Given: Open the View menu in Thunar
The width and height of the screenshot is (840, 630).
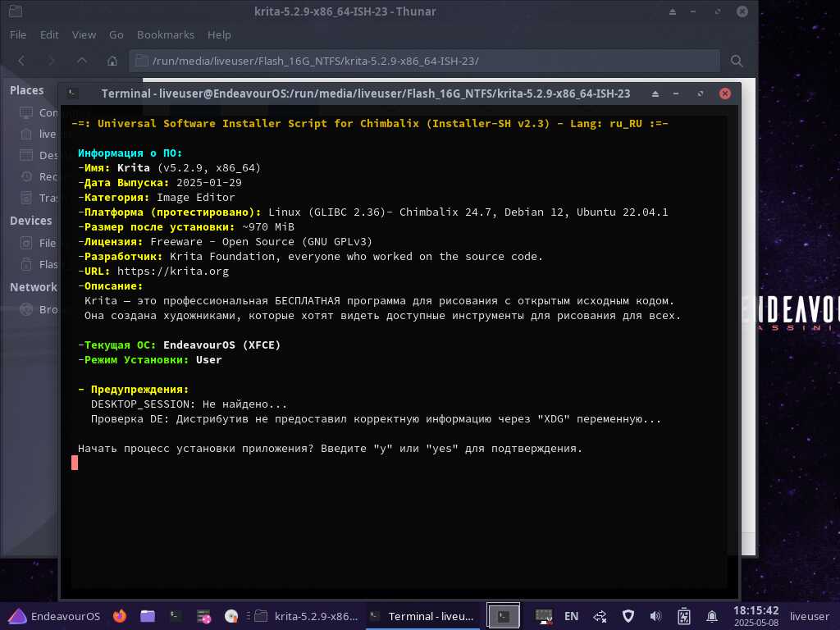Looking at the screenshot, I should (84, 34).
